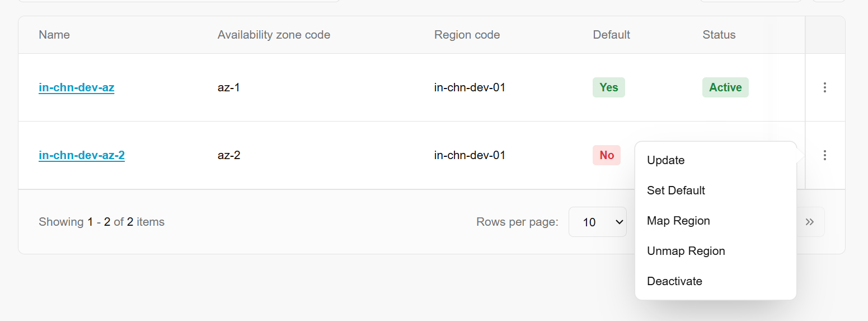Click the az-2 zone code cell
This screenshot has height=321, width=868.
click(x=229, y=155)
